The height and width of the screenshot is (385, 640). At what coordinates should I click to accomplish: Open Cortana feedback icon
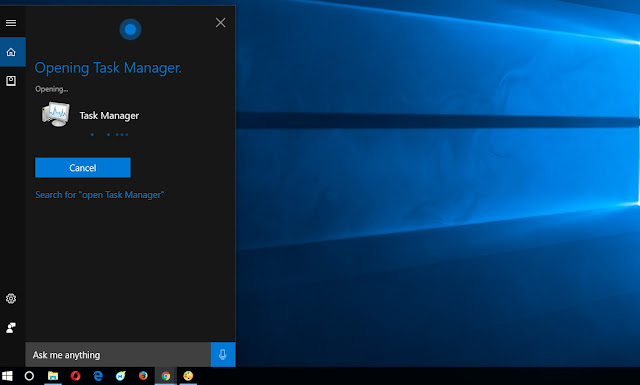[x=11, y=327]
